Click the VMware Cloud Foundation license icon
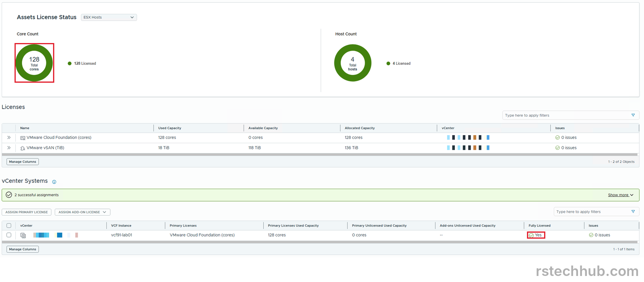Image resolution: width=644 pixels, height=282 pixels. point(23,138)
